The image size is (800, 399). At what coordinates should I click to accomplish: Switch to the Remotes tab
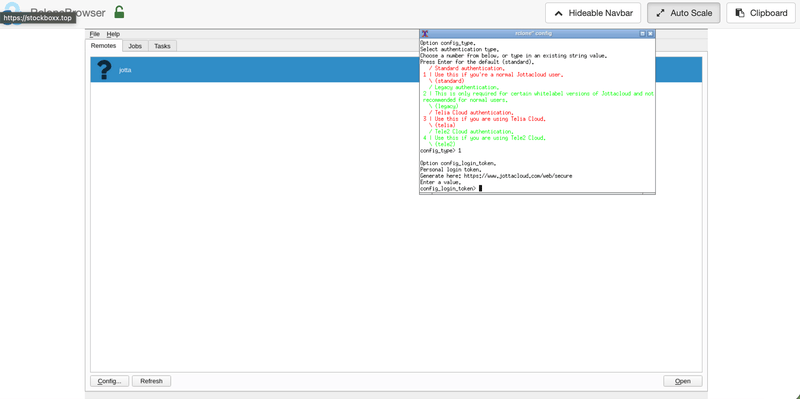(x=104, y=45)
